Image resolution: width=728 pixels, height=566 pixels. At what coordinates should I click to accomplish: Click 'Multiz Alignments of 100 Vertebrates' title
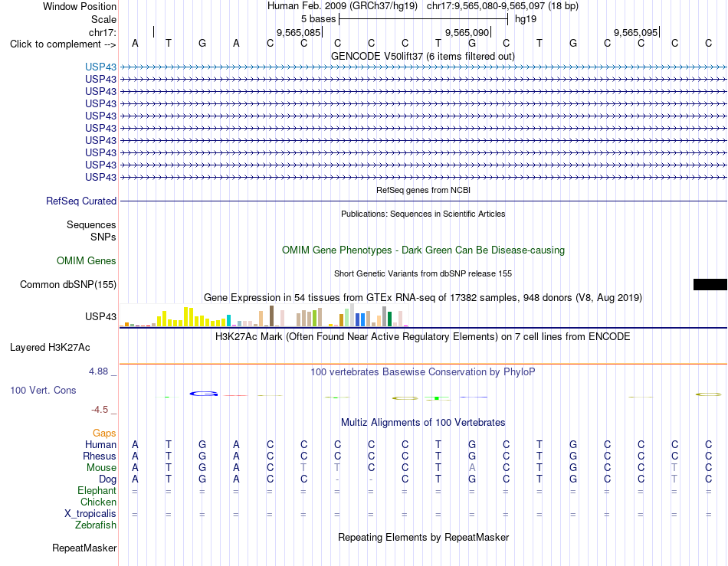point(423,422)
